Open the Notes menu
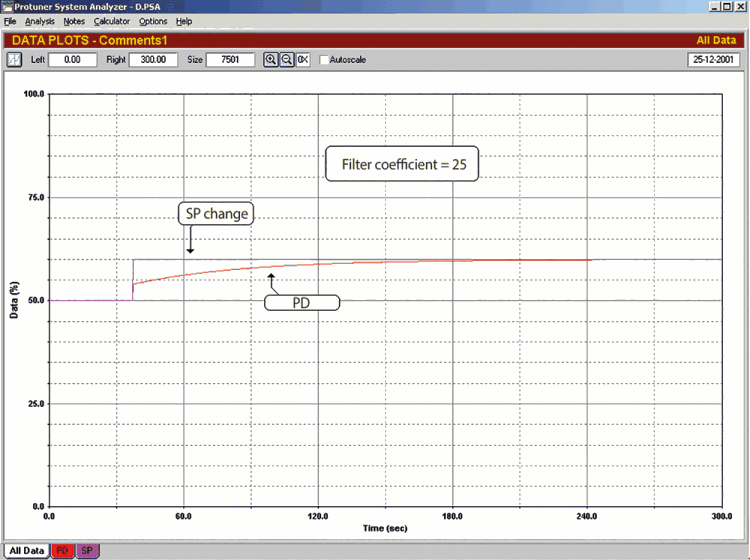 74,21
